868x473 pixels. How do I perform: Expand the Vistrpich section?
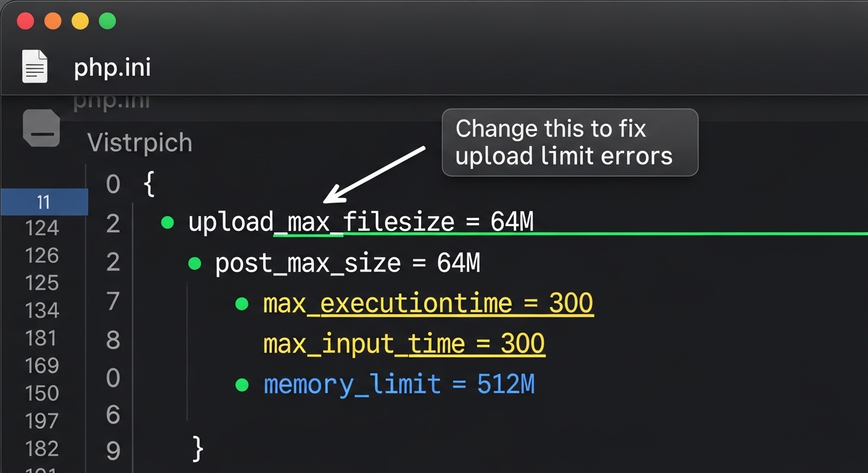pos(140,142)
